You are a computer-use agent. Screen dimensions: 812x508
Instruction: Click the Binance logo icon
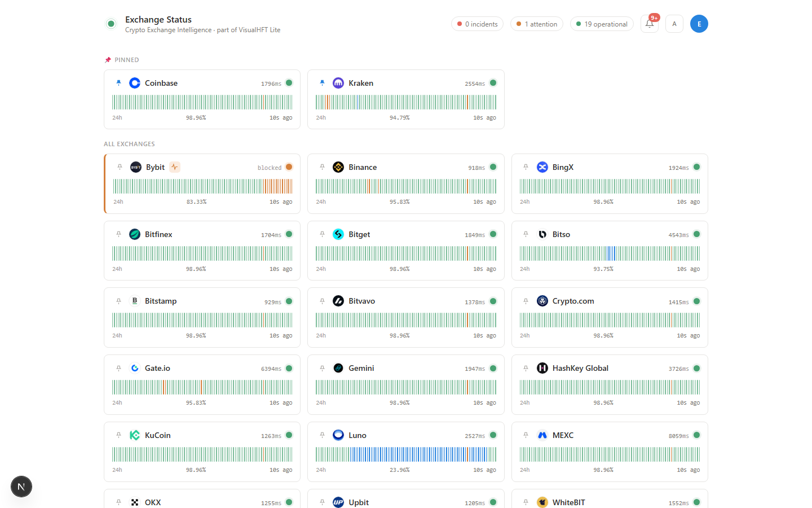click(x=338, y=167)
